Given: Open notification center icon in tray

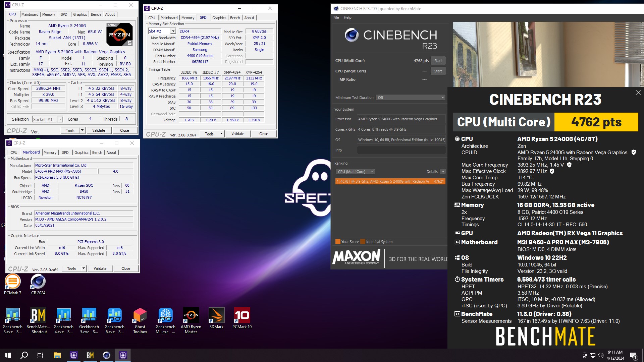Looking at the screenshot, I should [x=634, y=355].
